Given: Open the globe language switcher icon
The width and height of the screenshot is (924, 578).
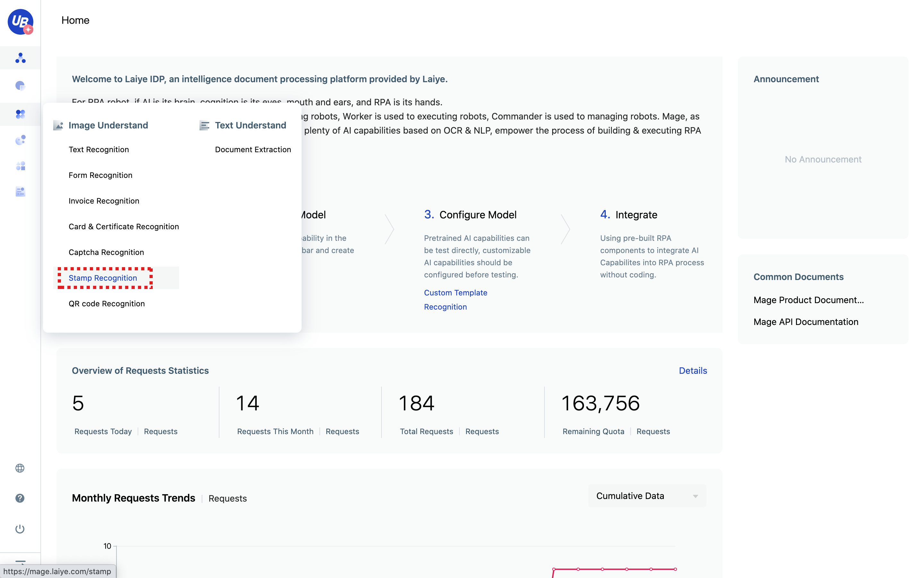Looking at the screenshot, I should [x=20, y=468].
